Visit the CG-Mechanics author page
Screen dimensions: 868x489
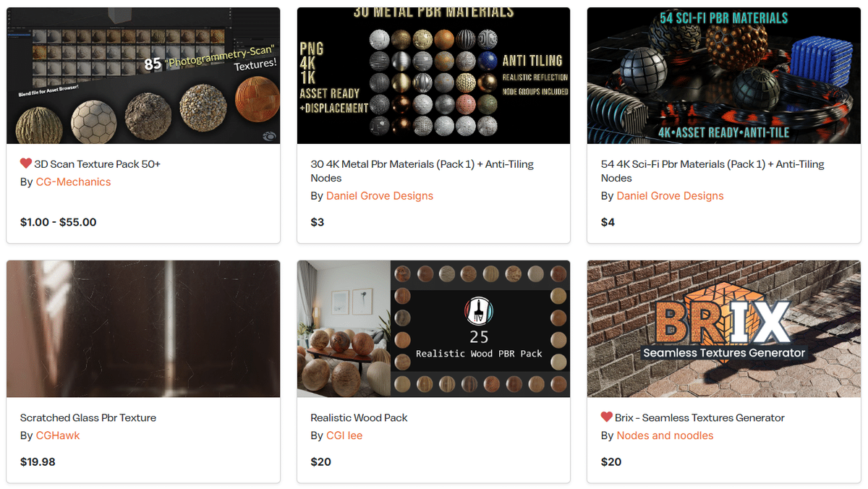[x=74, y=182]
